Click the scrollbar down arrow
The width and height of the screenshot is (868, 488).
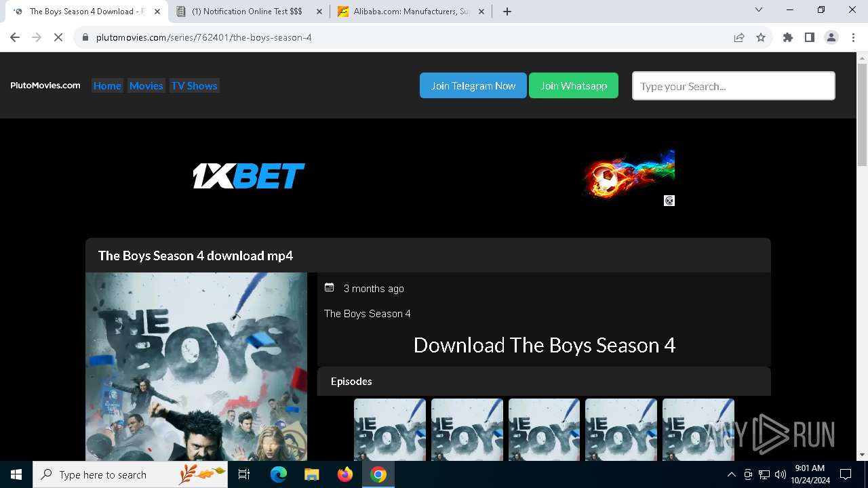863,455
